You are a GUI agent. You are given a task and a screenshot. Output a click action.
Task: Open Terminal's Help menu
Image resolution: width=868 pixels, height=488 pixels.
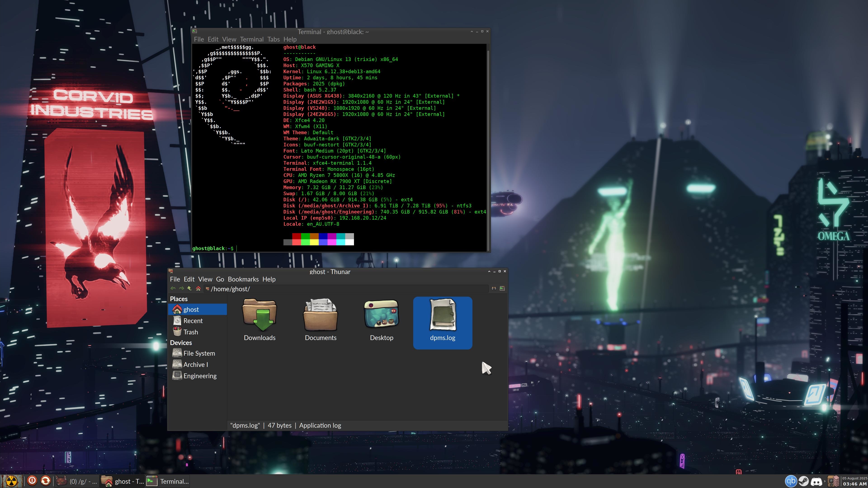click(290, 39)
